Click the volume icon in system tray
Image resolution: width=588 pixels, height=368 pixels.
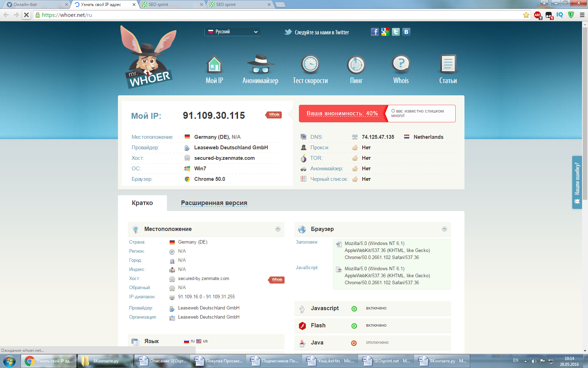[x=534, y=361]
